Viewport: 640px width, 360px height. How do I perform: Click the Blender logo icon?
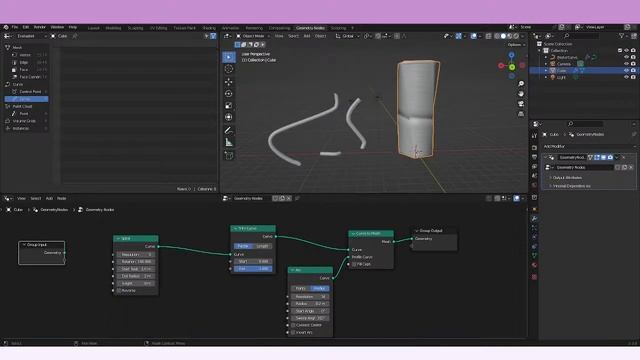6,27
